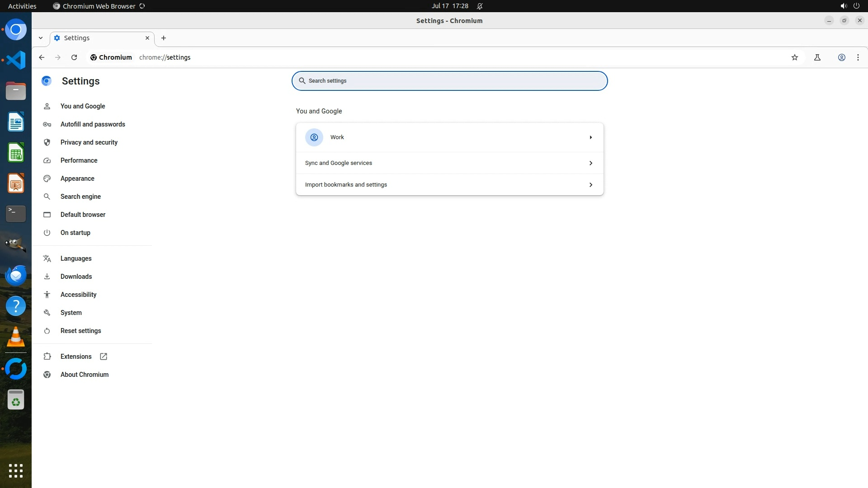Open Privacy and security settings section
868x488 pixels.
pyautogui.click(x=89, y=142)
